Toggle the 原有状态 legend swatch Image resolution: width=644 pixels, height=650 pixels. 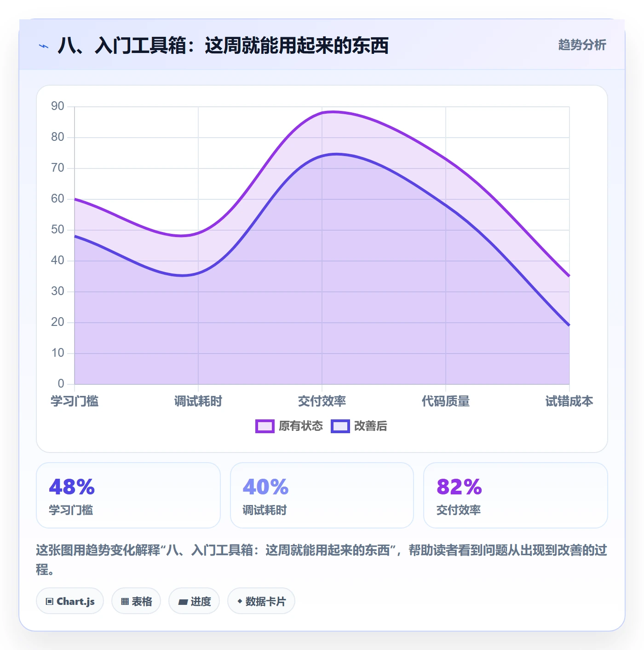tap(265, 426)
